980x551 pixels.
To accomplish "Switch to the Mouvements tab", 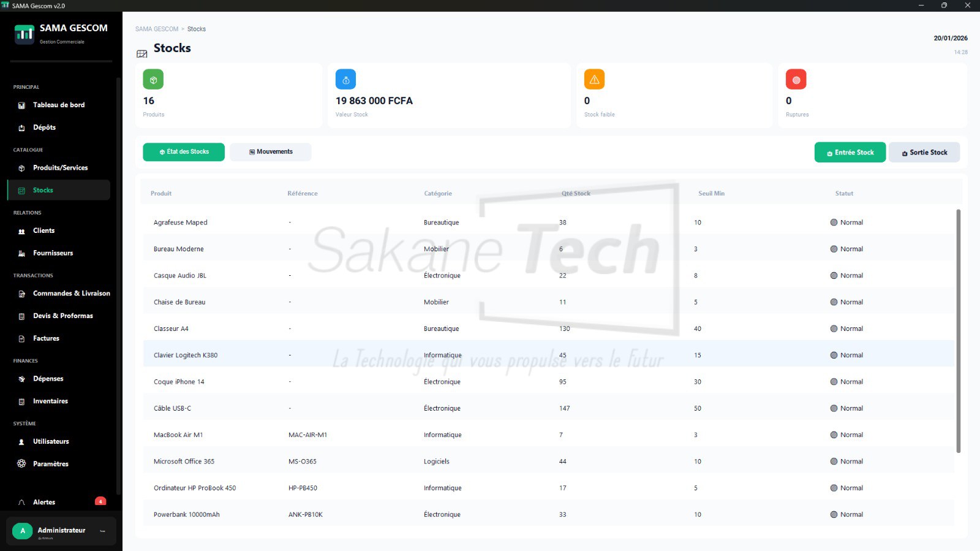I will 271,152.
